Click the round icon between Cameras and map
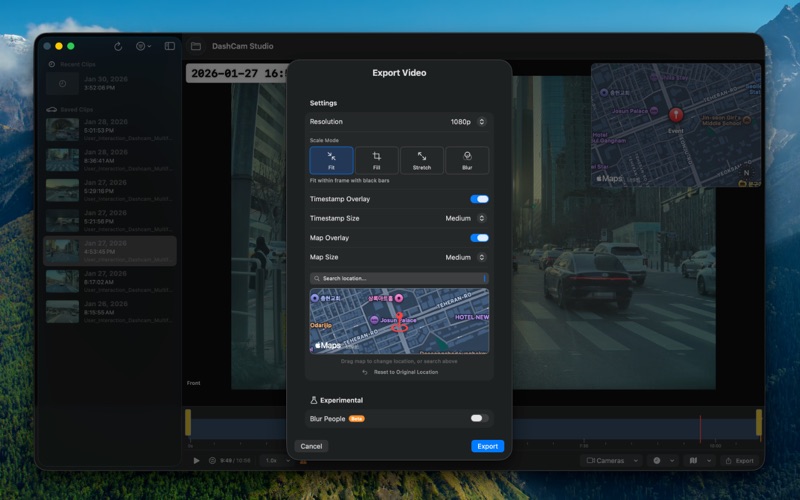 pyautogui.click(x=657, y=460)
